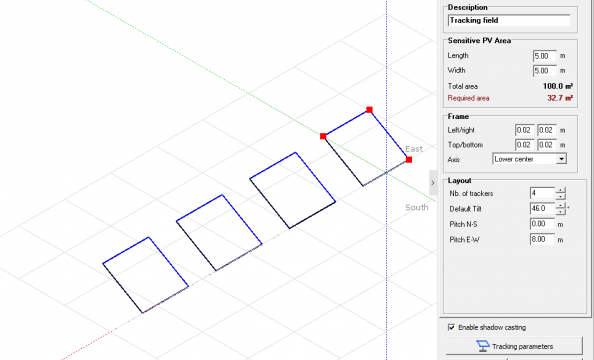Click the Pitch N-S input field
This screenshot has height=360, width=594.
[x=542, y=224]
